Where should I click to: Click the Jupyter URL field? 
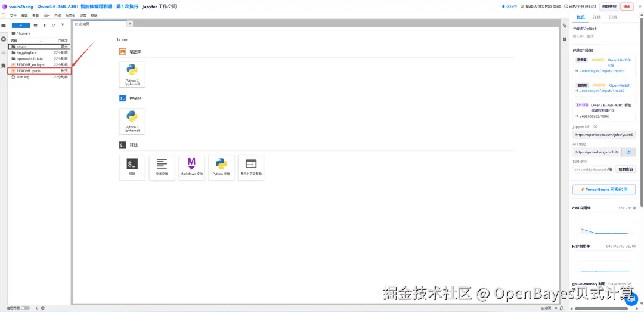coord(603,134)
